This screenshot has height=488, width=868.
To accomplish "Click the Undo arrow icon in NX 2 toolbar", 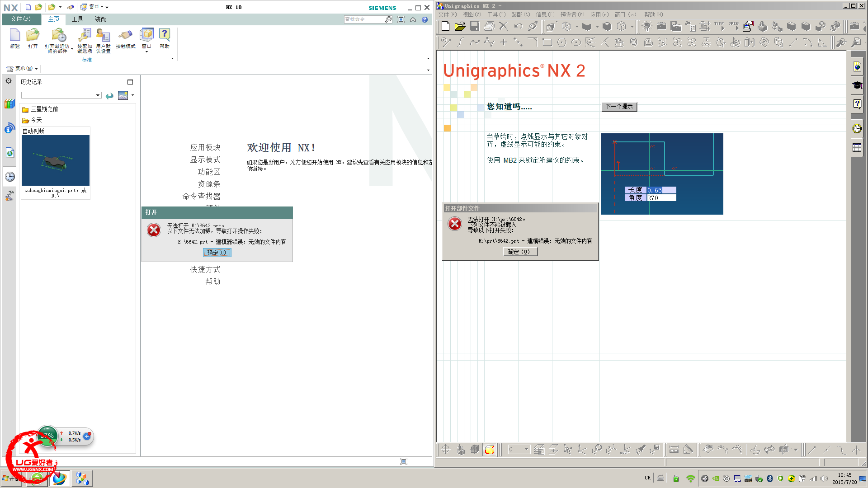I will tap(518, 26).
